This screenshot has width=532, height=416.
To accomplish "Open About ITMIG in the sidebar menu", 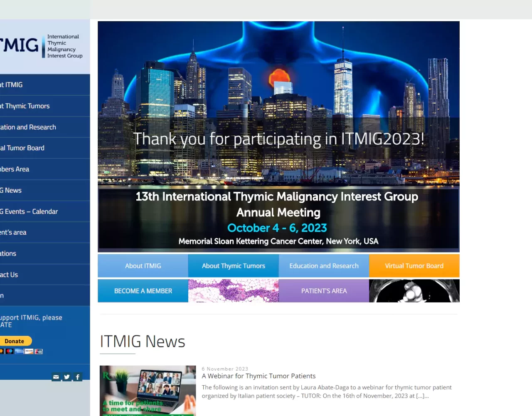I will (x=45, y=85).
